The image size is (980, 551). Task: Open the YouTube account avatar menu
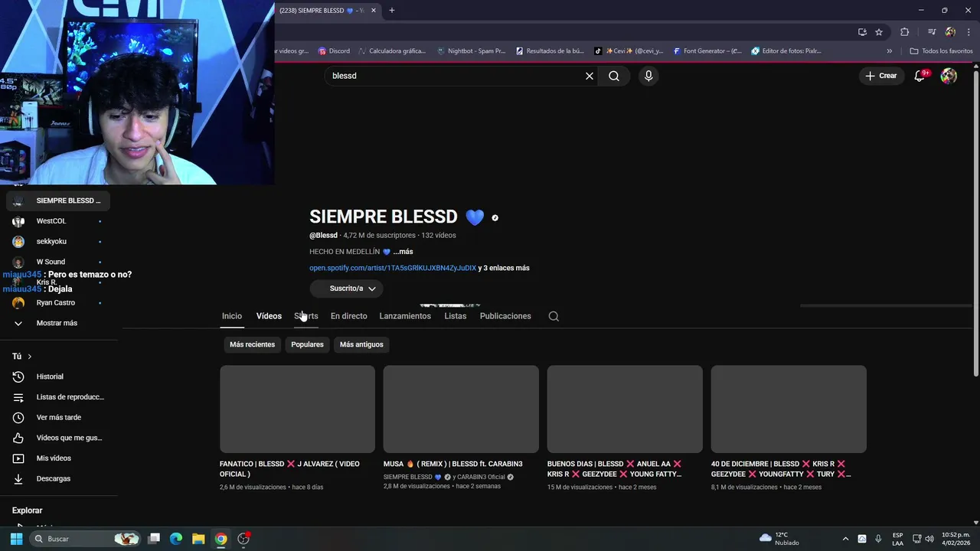(x=949, y=76)
